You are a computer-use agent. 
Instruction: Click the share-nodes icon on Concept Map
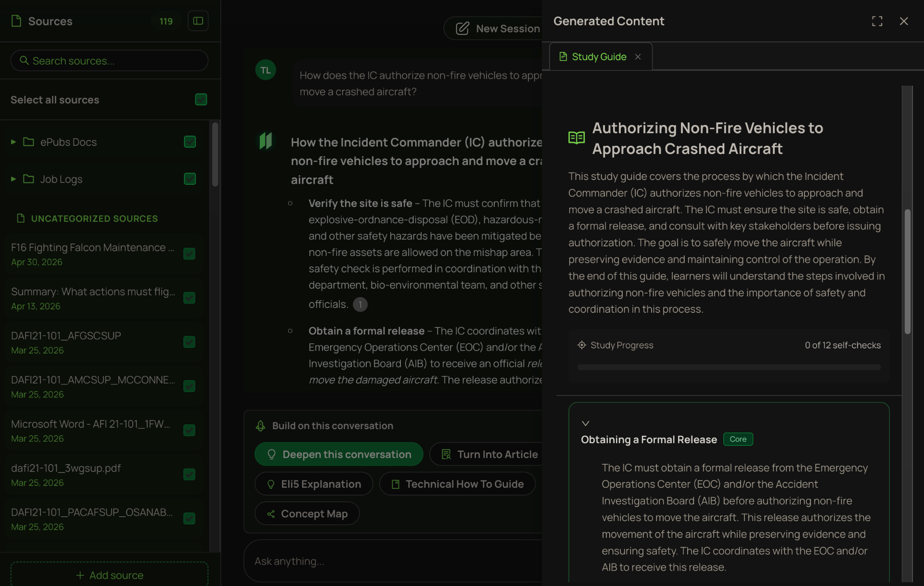point(271,514)
